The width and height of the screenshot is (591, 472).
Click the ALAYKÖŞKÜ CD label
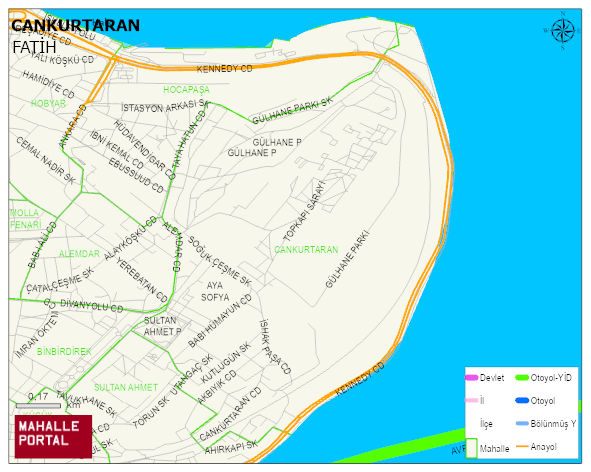point(130,238)
